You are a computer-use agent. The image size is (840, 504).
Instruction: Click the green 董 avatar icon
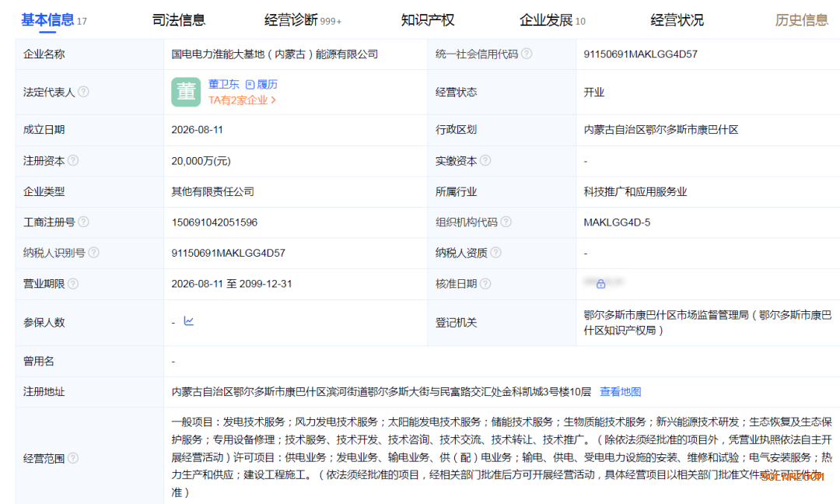point(186,92)
